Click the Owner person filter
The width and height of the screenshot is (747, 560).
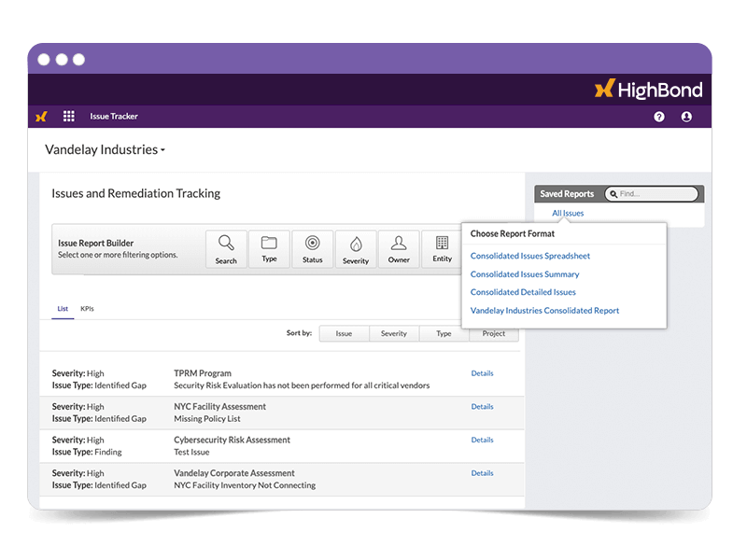pos(399,249)
